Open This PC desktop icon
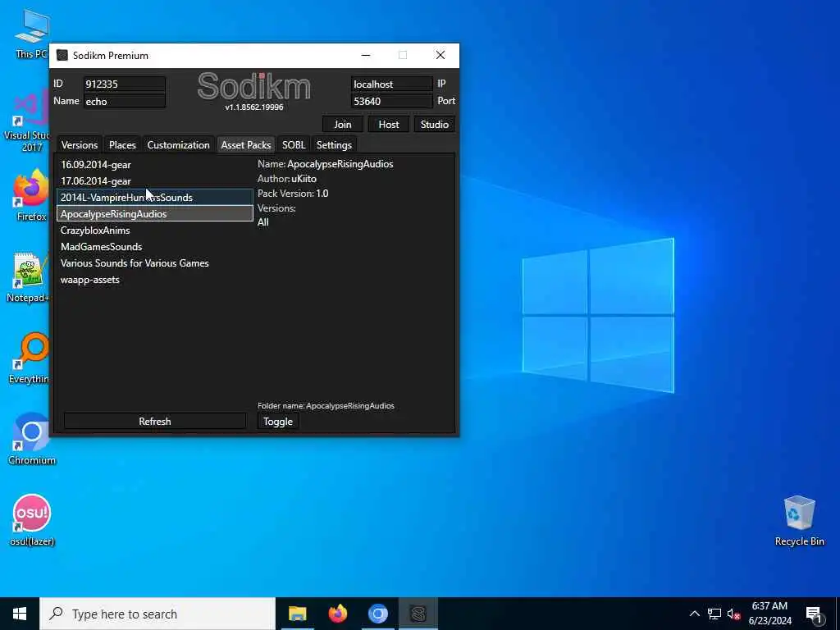Viewport: 840px width, 630px height. tap(31, 33)
